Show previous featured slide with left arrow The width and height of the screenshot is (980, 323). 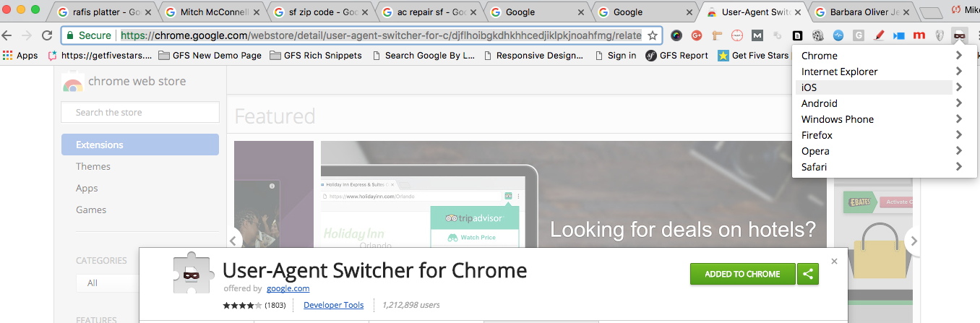(x=234, y=241)
